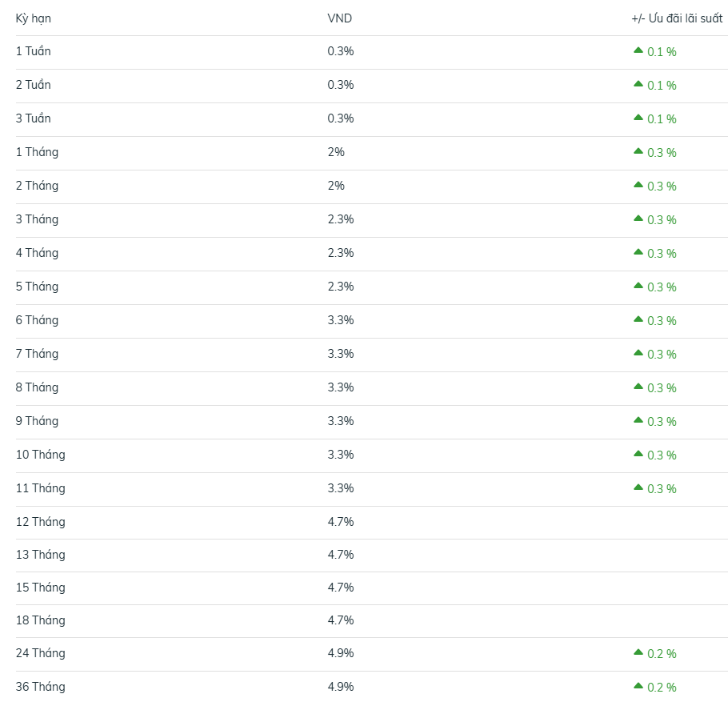Click the 0.2 % bonus for 24 Tháng
Screen dimensions: 728x702
pyautogui.click(x=662, y=654)
